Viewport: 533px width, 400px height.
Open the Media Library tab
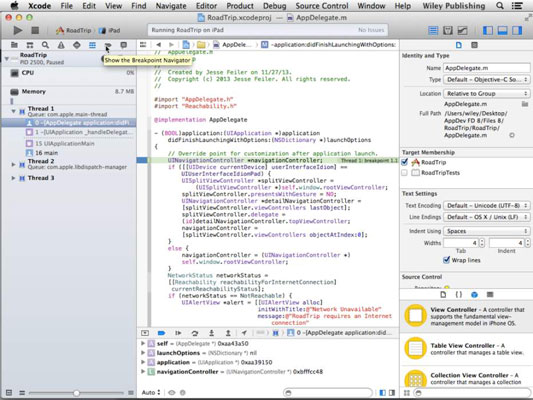490,295
